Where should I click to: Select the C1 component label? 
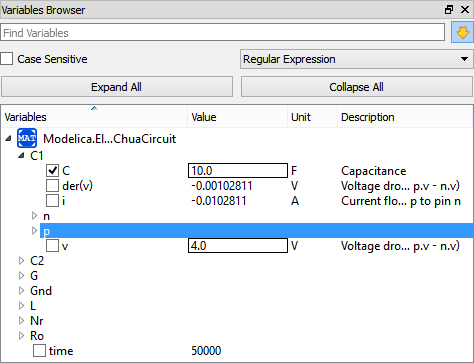pos(37,156)
